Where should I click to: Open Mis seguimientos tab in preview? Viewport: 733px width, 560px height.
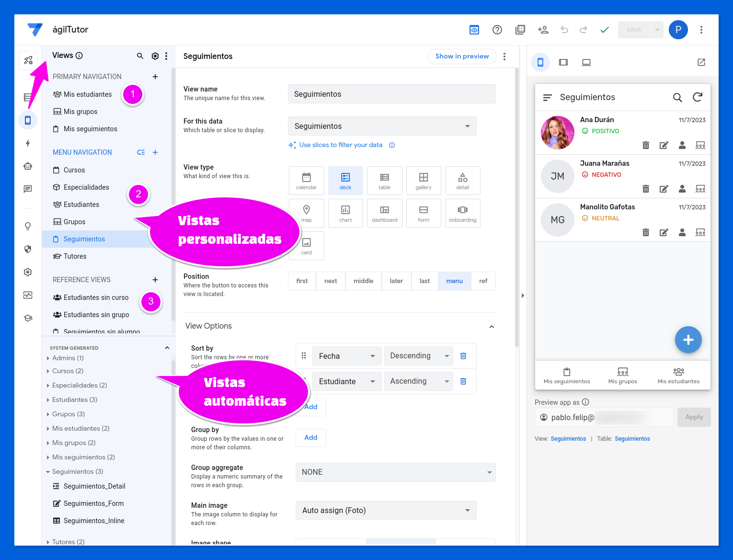[567, 376]
